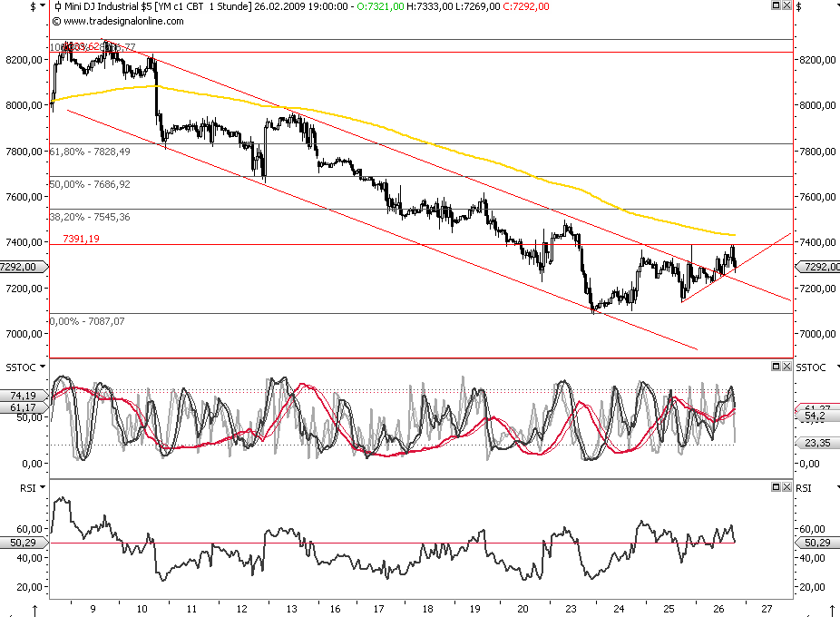Maximize the main price chart pane

[x=776, y=5]
